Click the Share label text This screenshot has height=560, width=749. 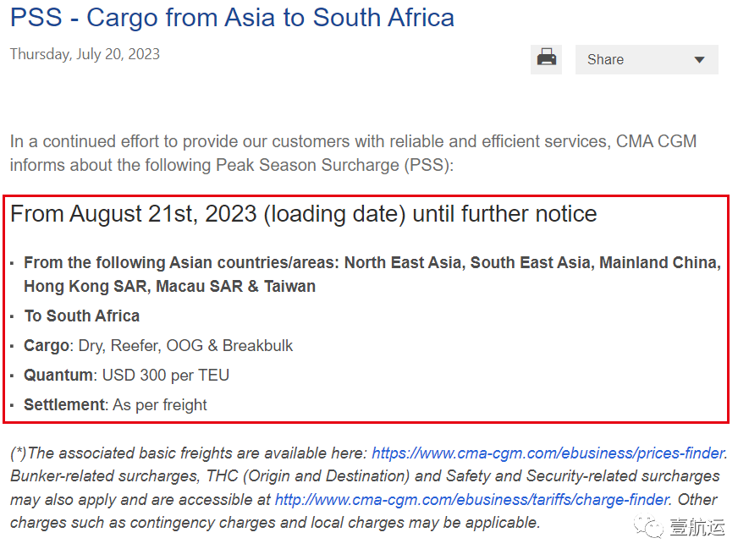click(x=605, y=60)
